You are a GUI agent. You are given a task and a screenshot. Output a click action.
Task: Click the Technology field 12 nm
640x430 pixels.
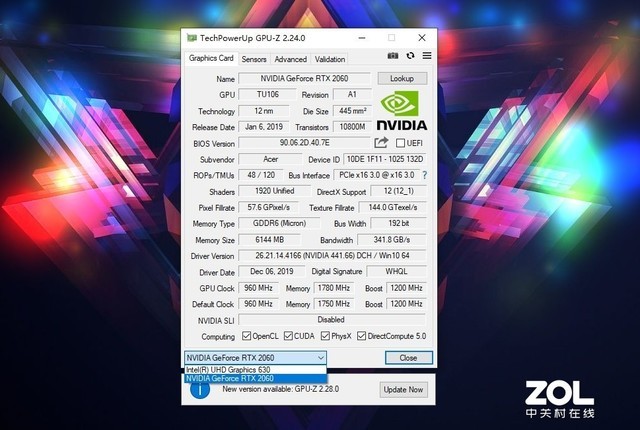point(264,111)
